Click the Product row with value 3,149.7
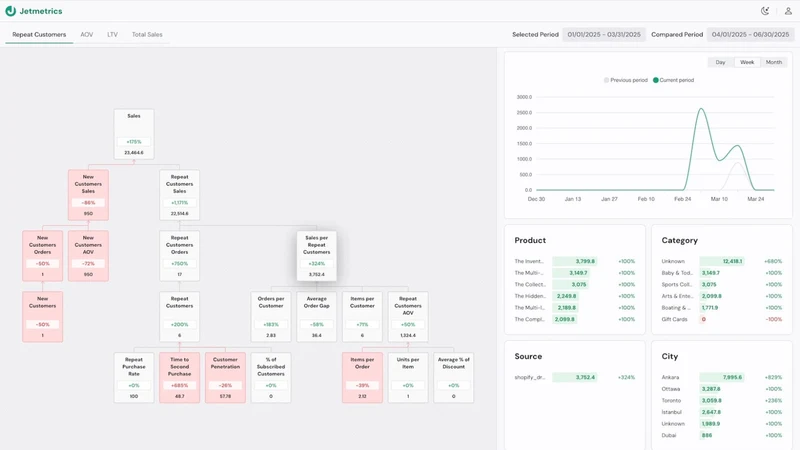Screen dimensions: 800x450 tap(574, 273)
